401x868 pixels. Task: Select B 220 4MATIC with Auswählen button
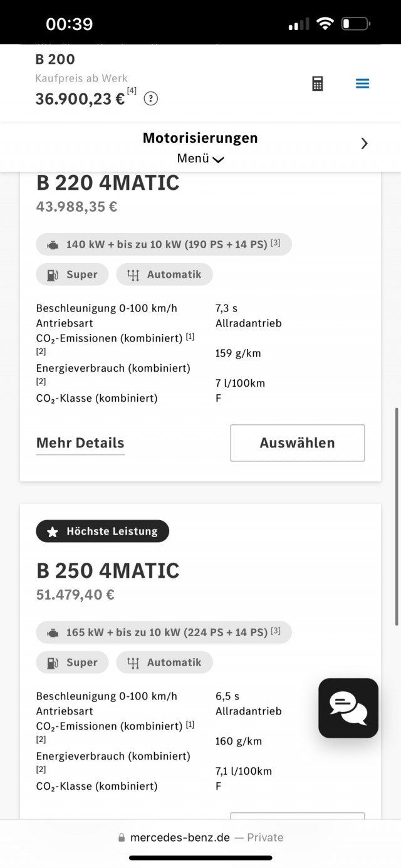pyautogui.click(x=298, y=443)
